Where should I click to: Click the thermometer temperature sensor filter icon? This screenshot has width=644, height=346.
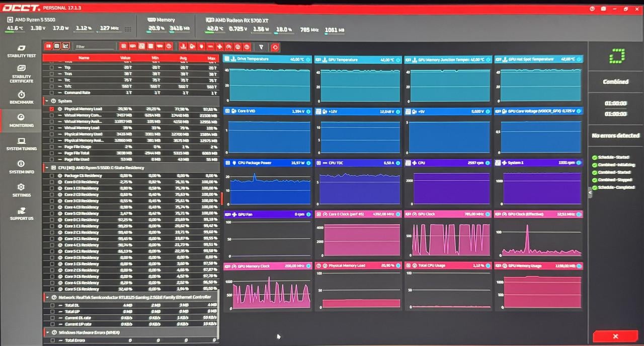[x=183, y=47]
